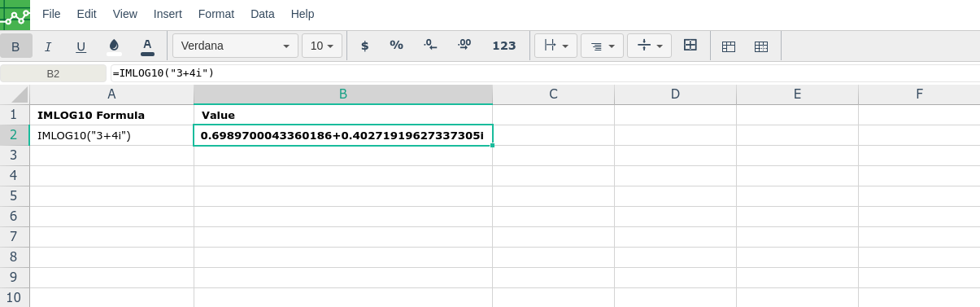Open the Format menu
This screenshot has width=980, height=307.
tap(216, 14)
